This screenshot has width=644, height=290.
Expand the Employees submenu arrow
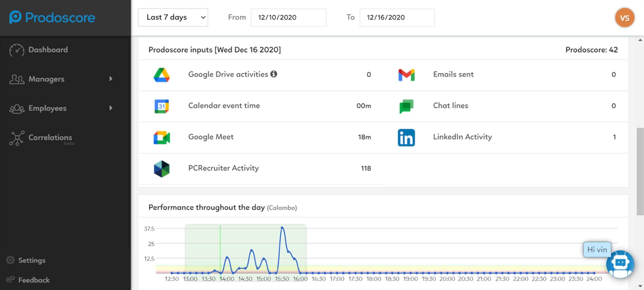pyautogui.click(x=111, y=108)
